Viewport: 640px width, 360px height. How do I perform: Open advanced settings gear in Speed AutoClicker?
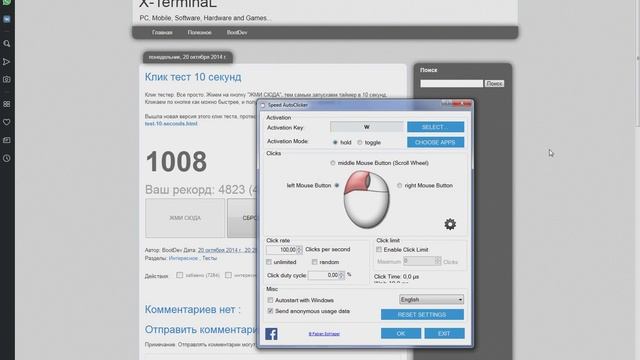450,224
